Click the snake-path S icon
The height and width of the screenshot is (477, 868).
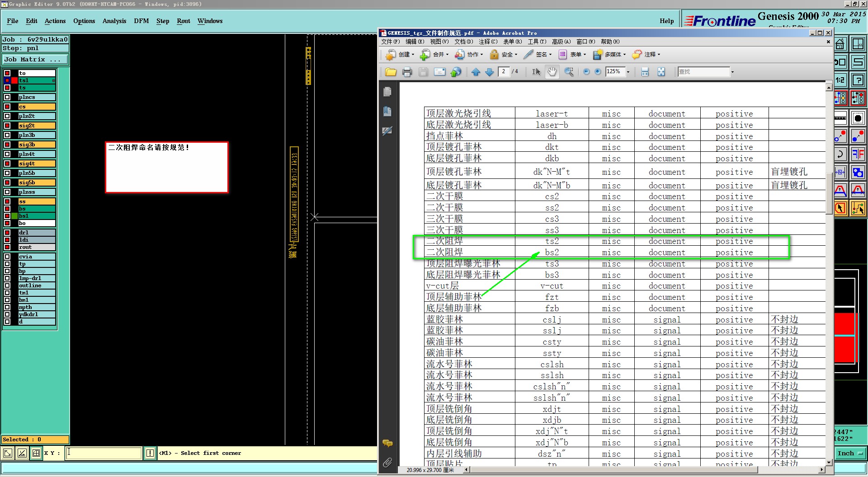pyautogui.click(x=858, y=62)
